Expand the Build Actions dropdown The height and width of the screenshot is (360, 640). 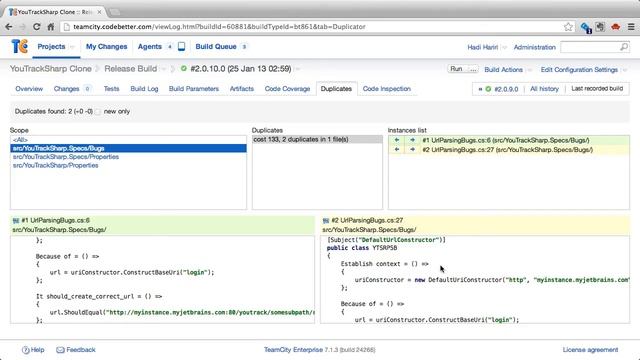[530, 70]
